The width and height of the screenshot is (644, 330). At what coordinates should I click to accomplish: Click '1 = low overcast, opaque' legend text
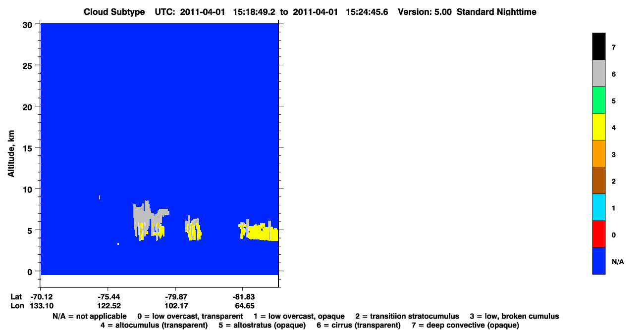coord(299,316)
